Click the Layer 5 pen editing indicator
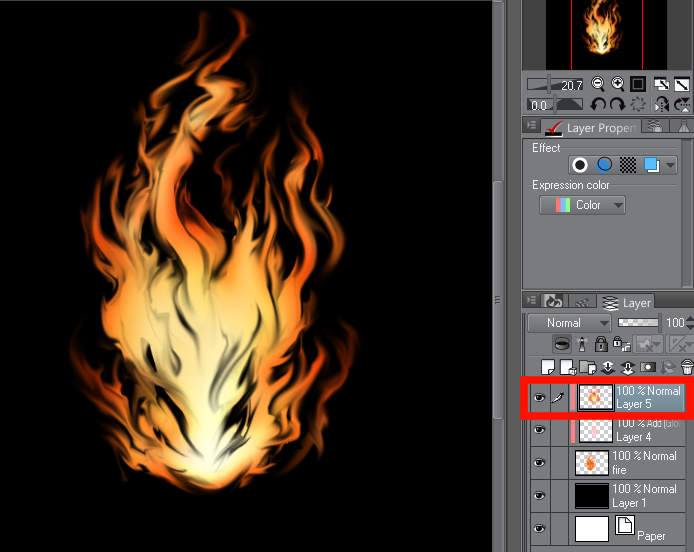694x552 pixels. click(x=559, y=397)
